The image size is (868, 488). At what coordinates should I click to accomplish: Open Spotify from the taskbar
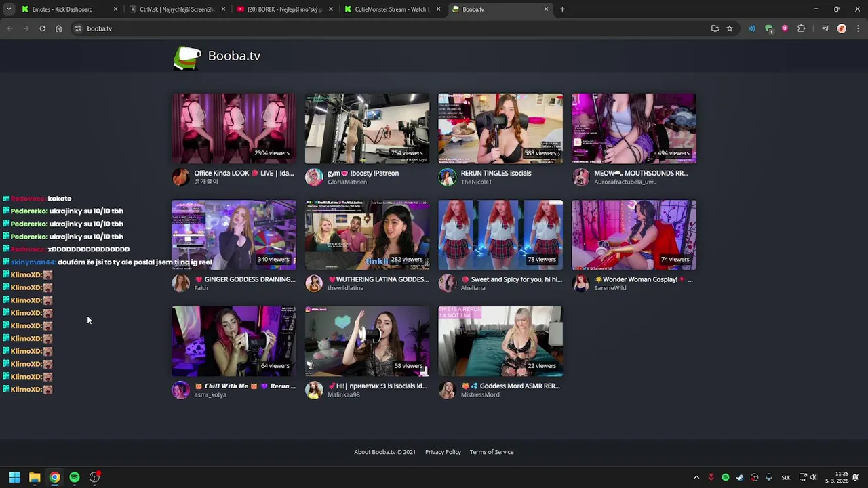pyautogui.click(x=75, y=477)
